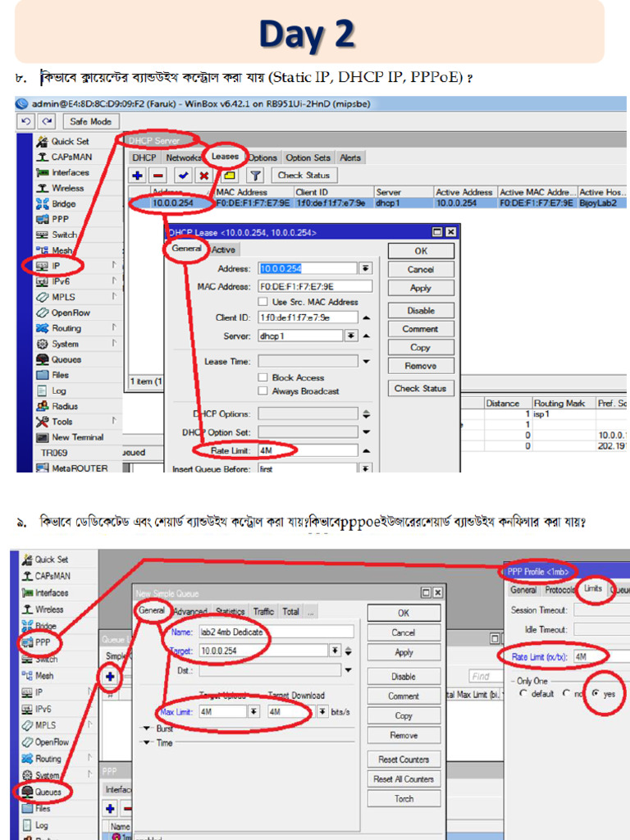This screenshot has height=840, width=630.
Task: Enable the Use Src. MAC Address checkbox
Action: tap(263, 302)
